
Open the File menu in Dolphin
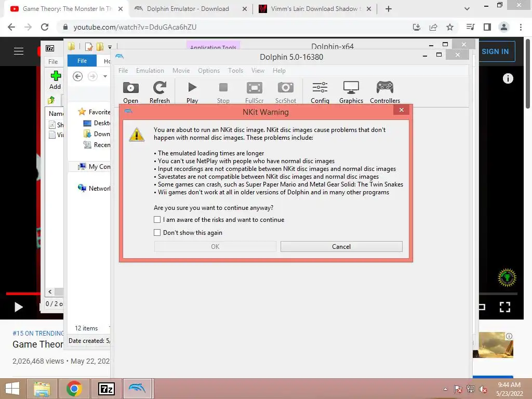(123, 71)
